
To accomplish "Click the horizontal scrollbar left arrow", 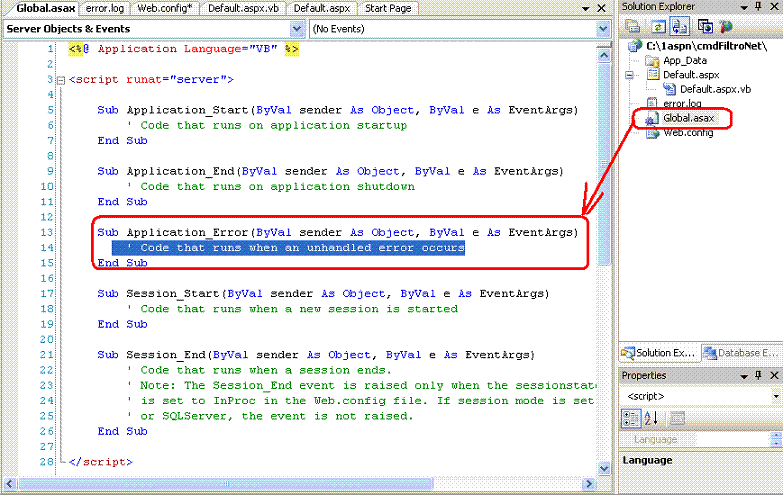I will click(10, 484).
